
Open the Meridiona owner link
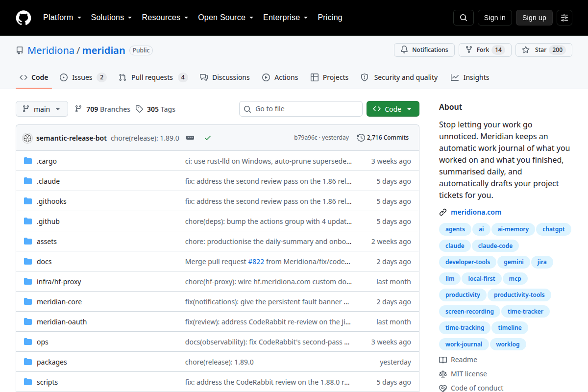[x=51, y=50]
